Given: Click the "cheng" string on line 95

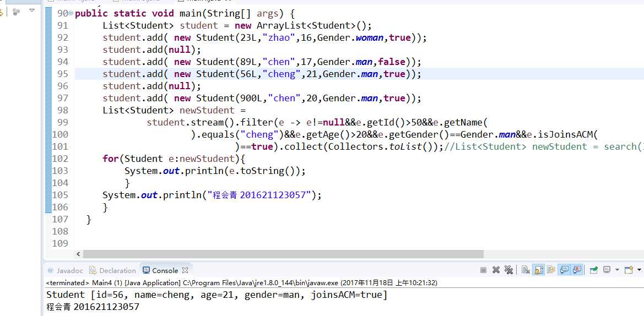Looking at the screenshot, I should (282, 74).
